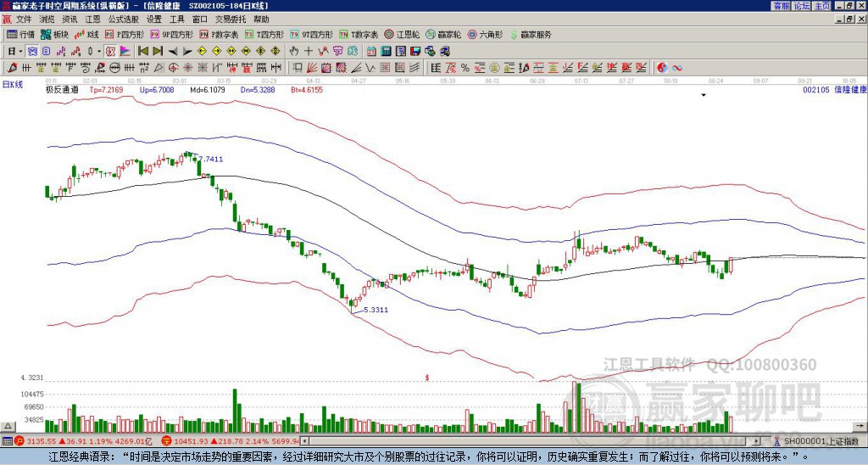Open the T数字表 tool
Viewport: 868px width, 465px height.
[359, 34]
